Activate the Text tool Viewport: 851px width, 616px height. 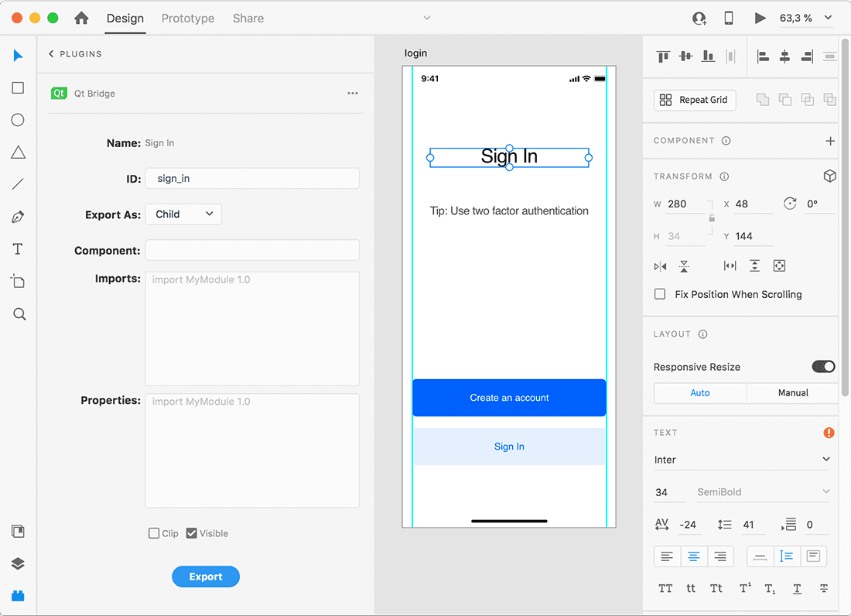(x=17, y=248)
